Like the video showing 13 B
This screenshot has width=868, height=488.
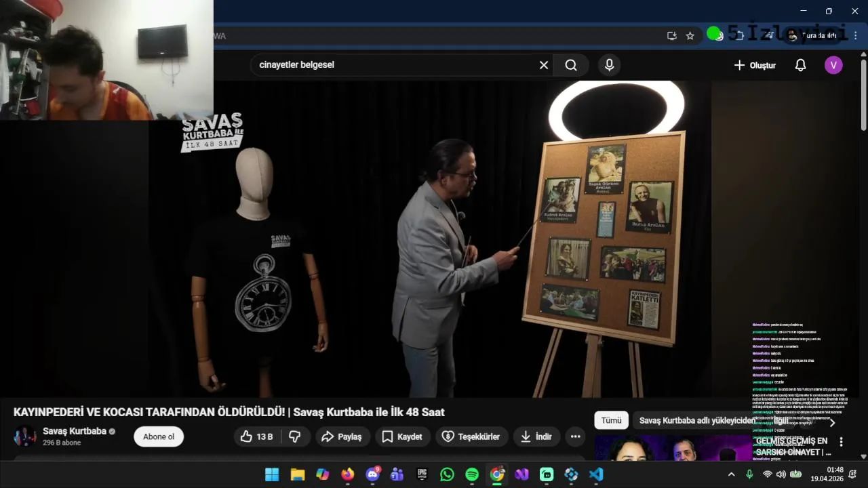[256, 436]
